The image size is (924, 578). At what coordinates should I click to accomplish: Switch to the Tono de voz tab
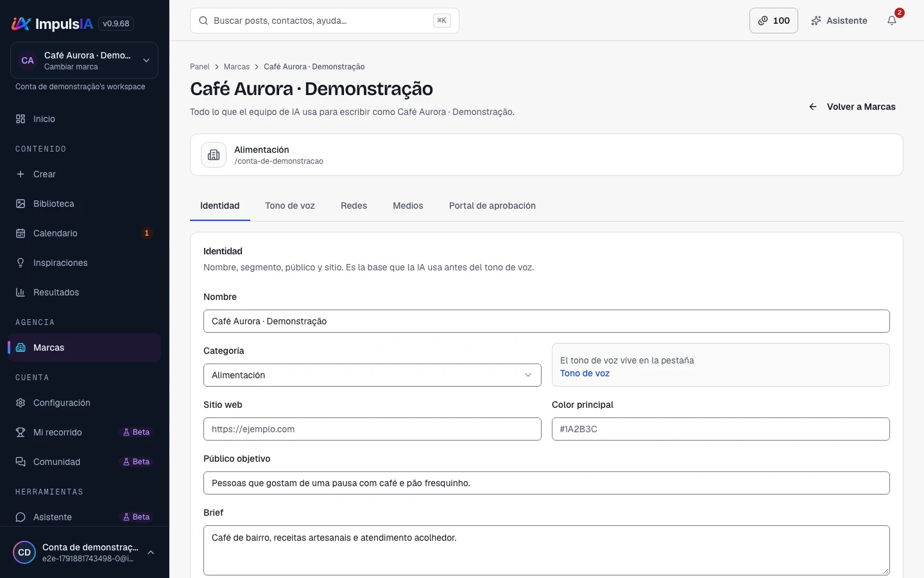point(290,206)
